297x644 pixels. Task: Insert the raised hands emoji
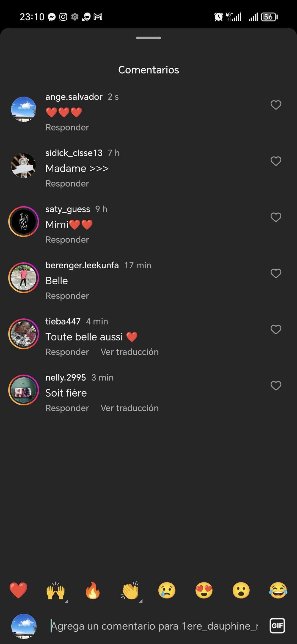(x=56, y=590)
